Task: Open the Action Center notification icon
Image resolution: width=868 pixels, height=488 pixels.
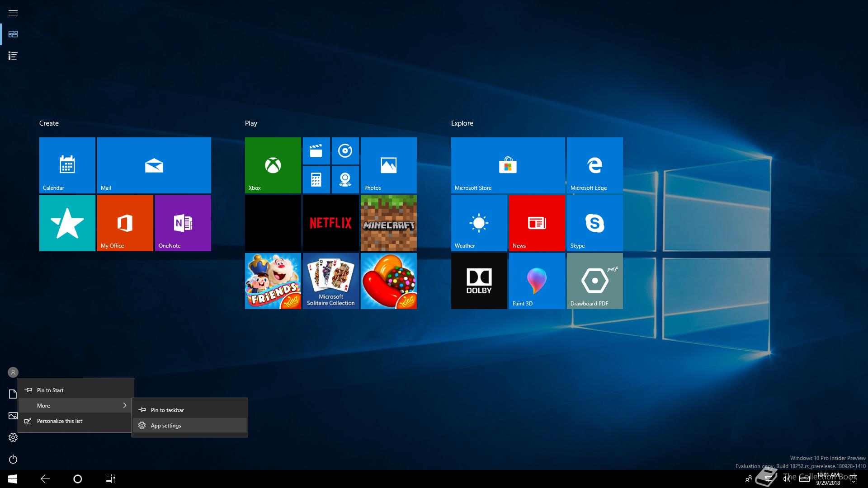Action: coord(854,479)
